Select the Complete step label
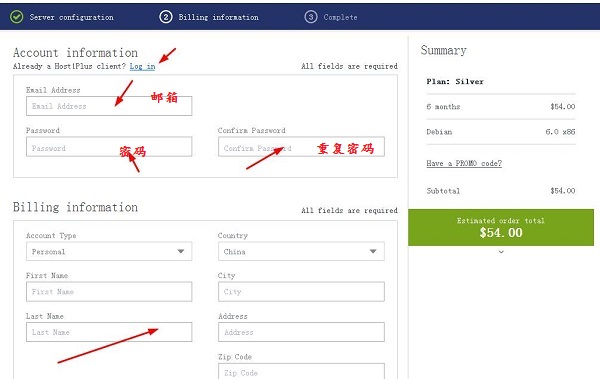Screen dimensions: 600x379 click(x=340, y=17)
